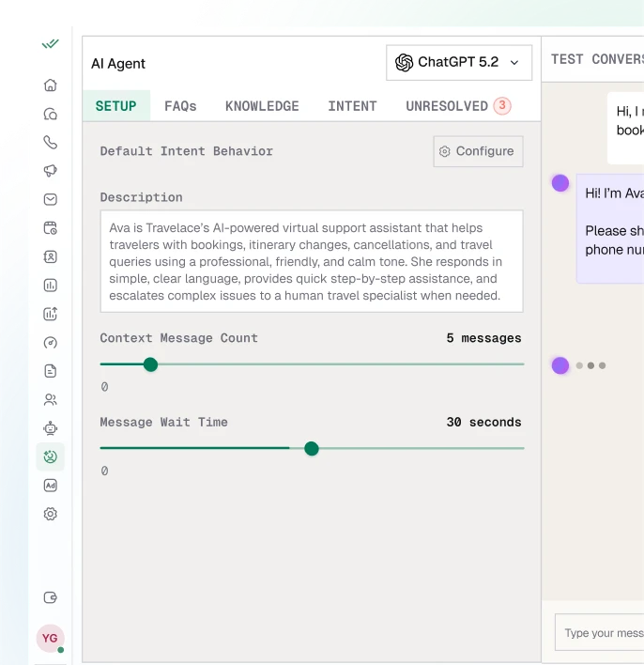The width and height of the screenshot is (644, 665).
Task: Click the Type your message input field
Action: (600, 632)
